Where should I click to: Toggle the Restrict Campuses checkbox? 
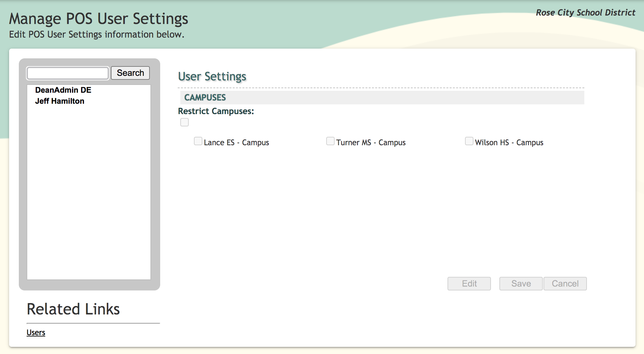[185, 122]
